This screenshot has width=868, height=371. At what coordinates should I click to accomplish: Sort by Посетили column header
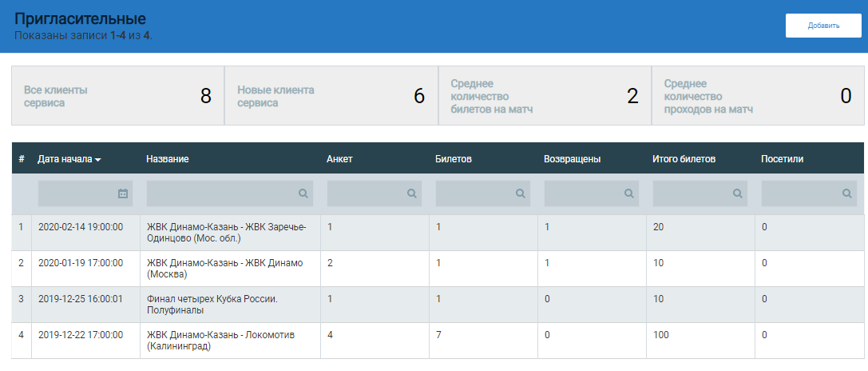click(782, 159)
